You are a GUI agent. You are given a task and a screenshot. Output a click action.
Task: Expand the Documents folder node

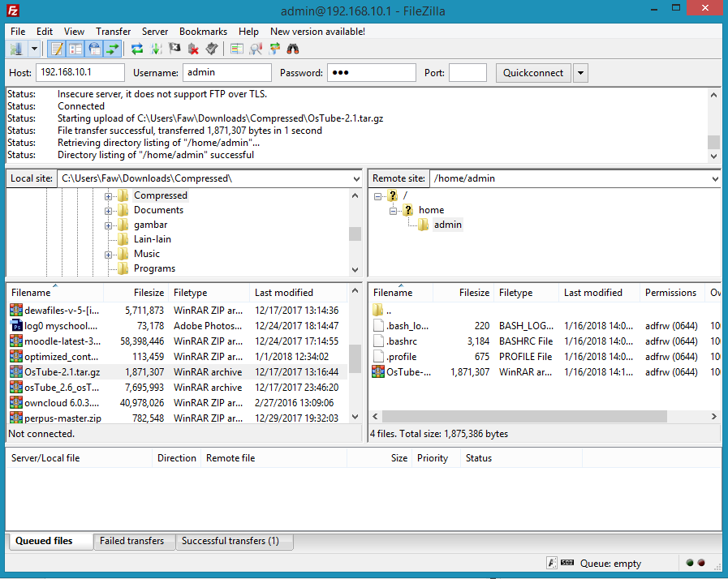coord(108,211)
